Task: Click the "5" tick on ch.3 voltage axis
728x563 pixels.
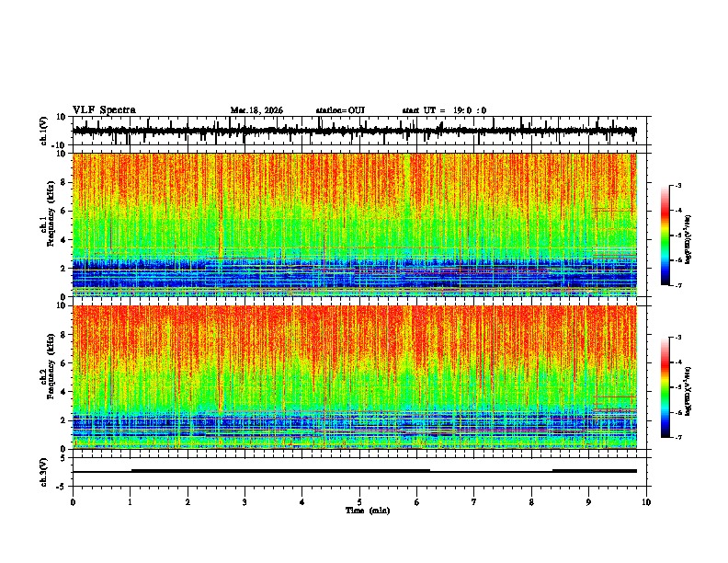Action: click(64, 458)
